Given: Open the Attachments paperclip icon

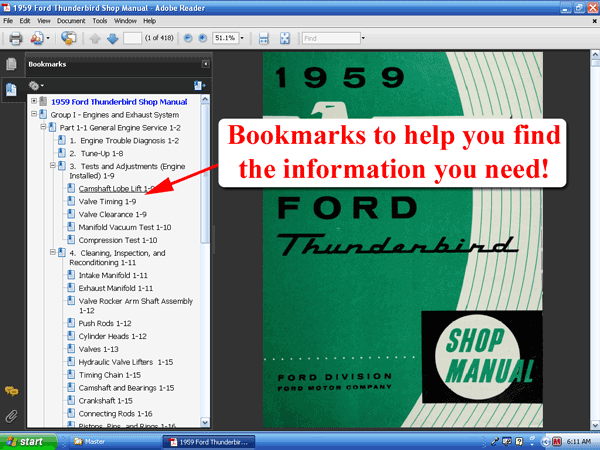Looking at the screenshot, I should point(11,416).
